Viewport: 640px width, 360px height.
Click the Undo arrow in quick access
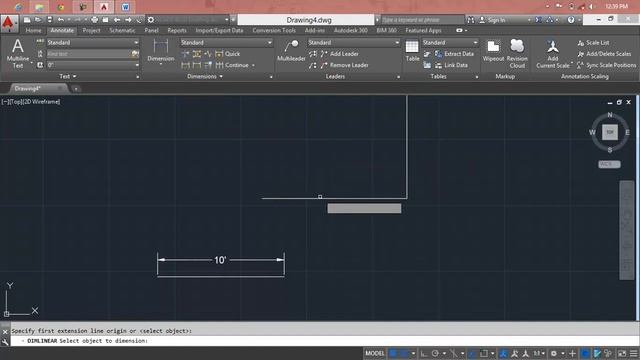[x=61, y=20]
